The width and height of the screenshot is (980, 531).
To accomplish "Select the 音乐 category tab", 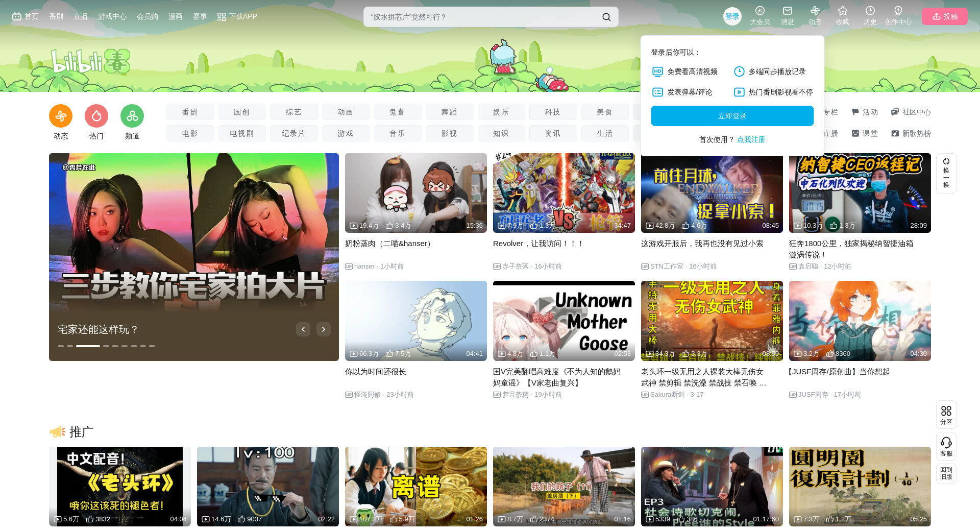I will pos(398,133).
